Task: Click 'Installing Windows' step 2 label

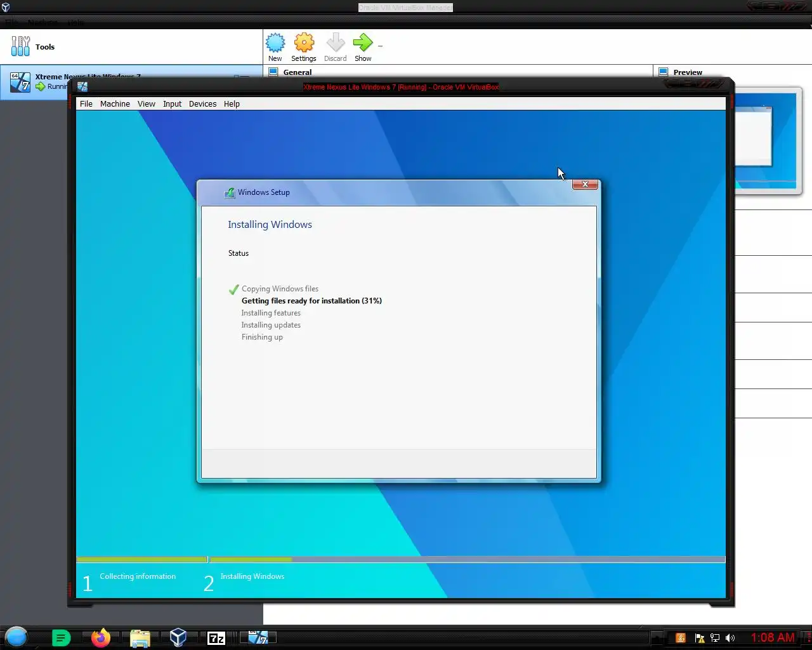Action: 252,576
